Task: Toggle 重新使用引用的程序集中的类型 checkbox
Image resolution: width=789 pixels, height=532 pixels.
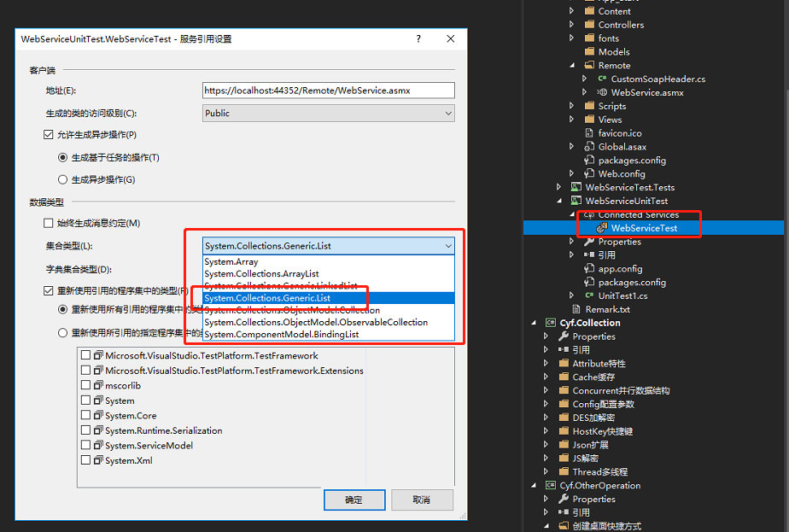Action: tap(49, 290)
